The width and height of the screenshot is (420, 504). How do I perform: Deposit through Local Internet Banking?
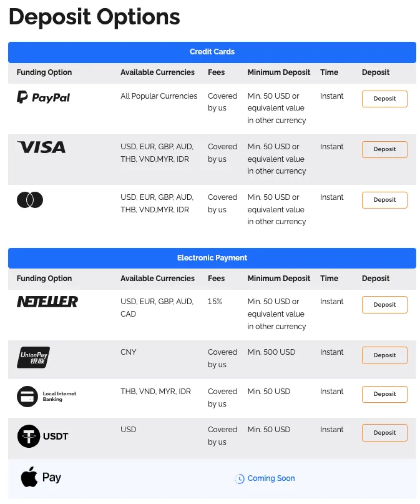point(384,394)
